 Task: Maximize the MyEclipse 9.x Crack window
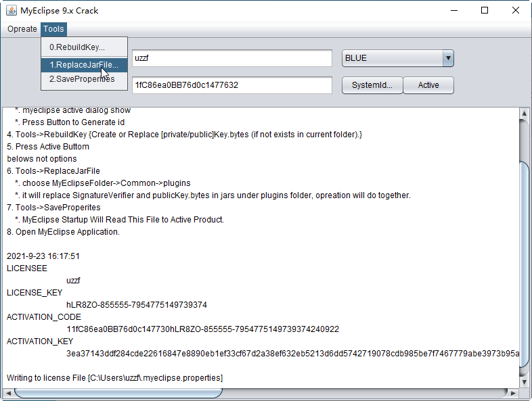point(485,11)
